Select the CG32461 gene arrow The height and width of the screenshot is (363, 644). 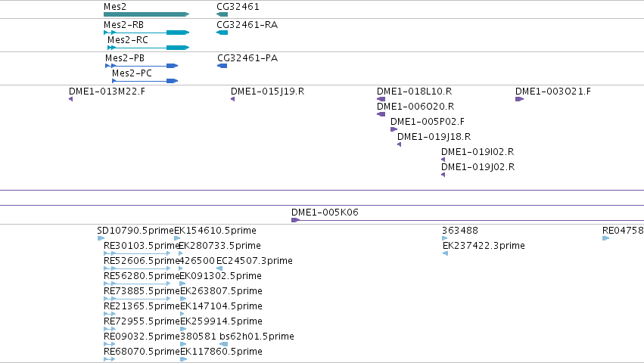pos(222,14)
